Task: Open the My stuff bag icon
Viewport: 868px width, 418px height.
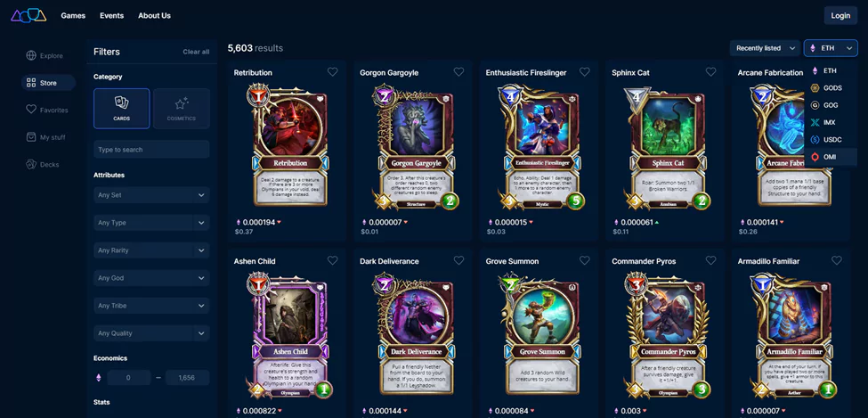Action: [x=31, y=137]
